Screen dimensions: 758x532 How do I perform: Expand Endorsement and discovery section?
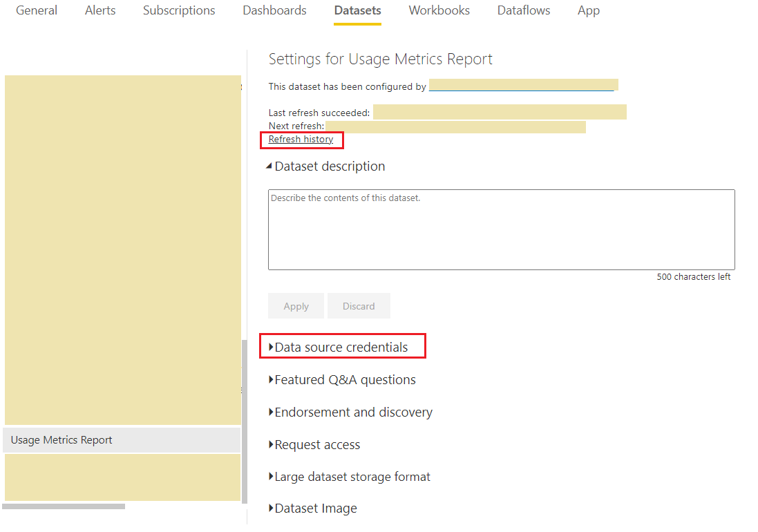[x=350, y=412]
